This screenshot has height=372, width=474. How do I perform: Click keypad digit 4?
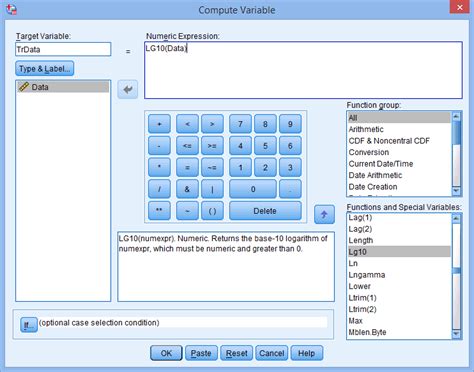(240, 146)
